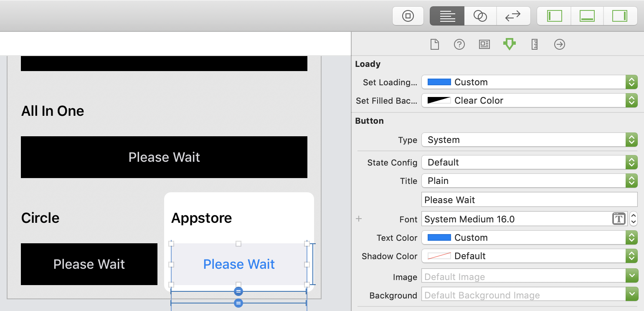
Task: Open the Title Plain dropdown
Action: (529, 181)
